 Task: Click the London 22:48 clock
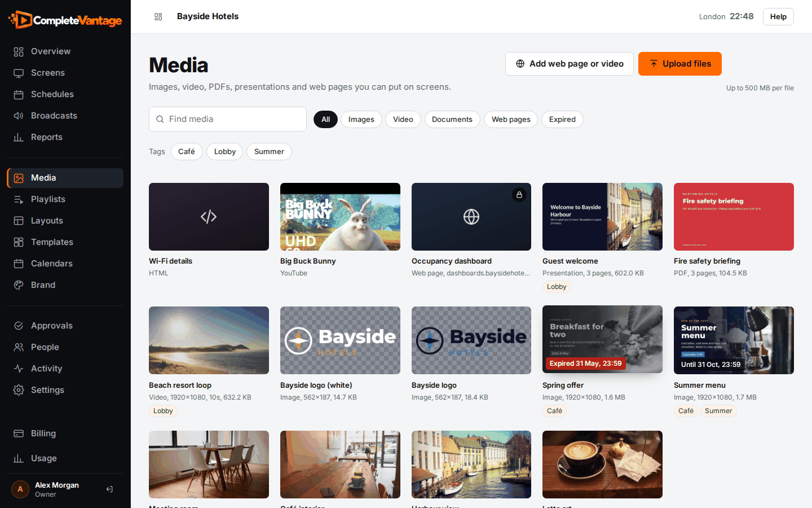point(726,16)
